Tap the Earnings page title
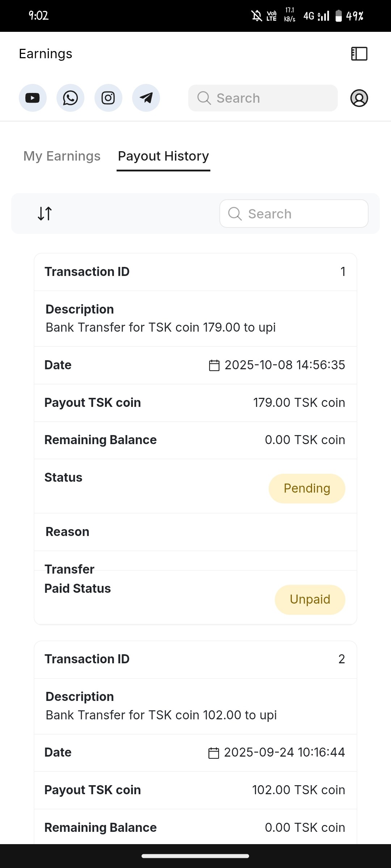391x868 pixels. tap(46, 54)
